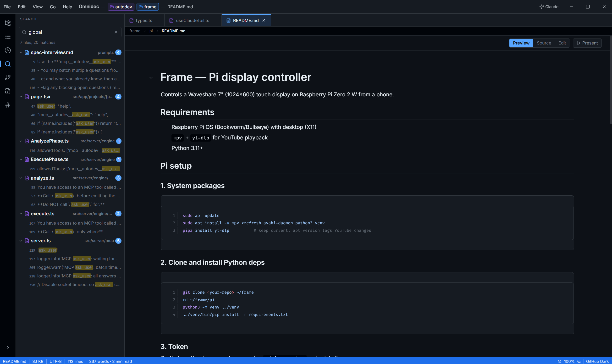The width and height of the screenshot is (612, 364).
Task: Start presentation with the Present button
Action: point(587,43)
